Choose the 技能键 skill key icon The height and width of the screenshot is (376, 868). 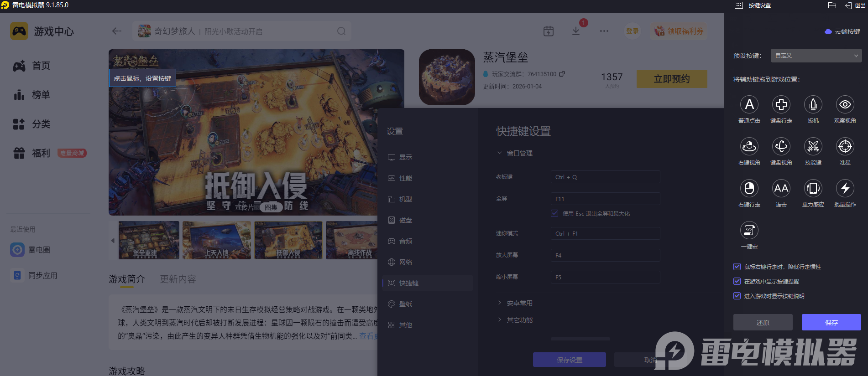pyautogui.click(x=813, y=146)
